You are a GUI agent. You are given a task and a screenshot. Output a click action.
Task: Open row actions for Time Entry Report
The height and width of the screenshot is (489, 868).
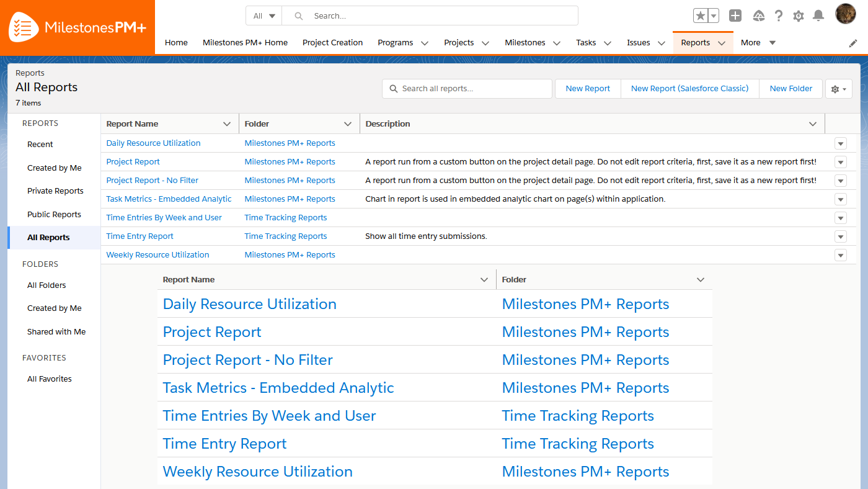pyautogui.click(x=841, y=236)
